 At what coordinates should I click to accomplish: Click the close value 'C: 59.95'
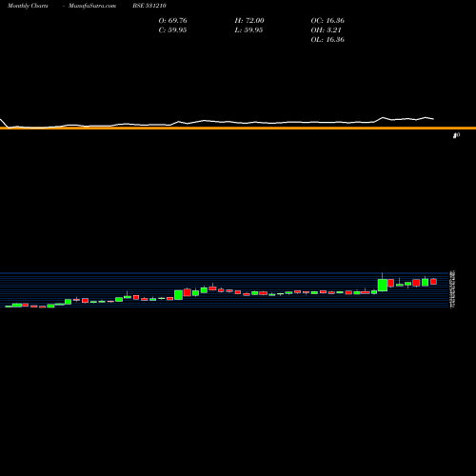172,30
